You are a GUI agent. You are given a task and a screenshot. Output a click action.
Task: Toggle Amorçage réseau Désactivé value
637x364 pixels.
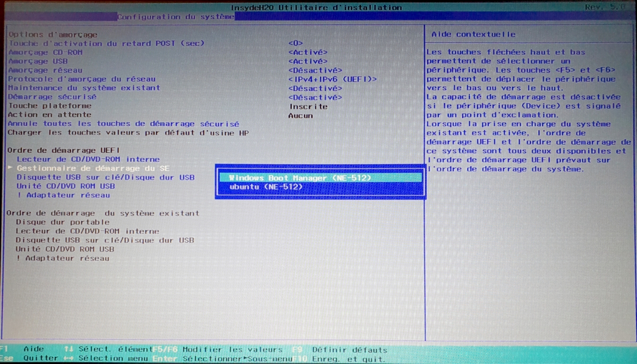(315, 70)
